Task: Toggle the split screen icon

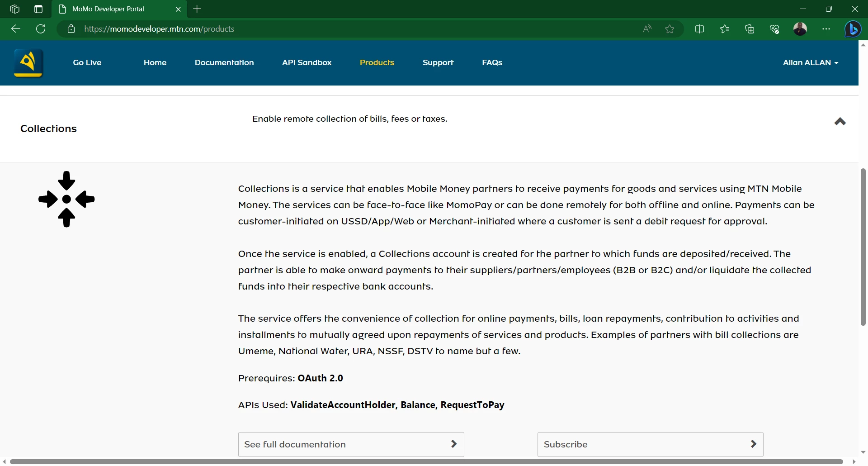Action: 699,29
